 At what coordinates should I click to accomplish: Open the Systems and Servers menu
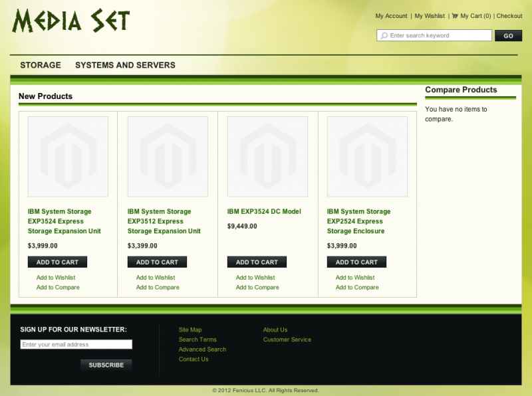click(x=125, y=65)
